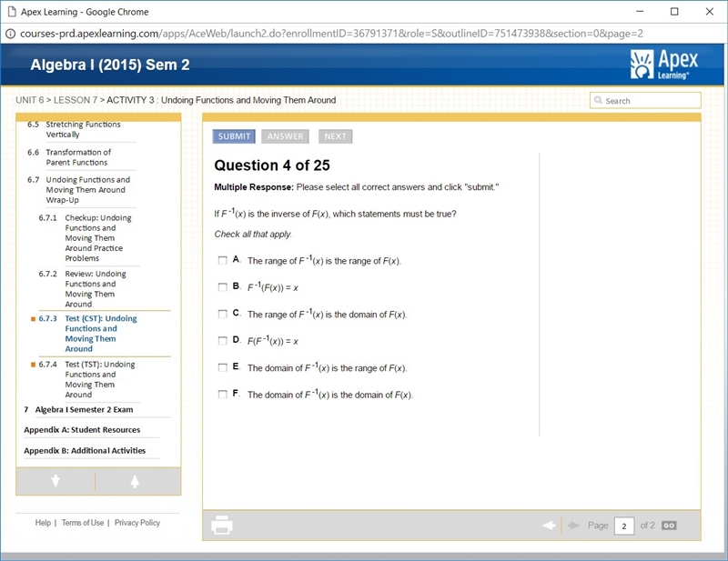Close the Chrome window
This screenshot has width=728, height=561.
tap(710, 12)
